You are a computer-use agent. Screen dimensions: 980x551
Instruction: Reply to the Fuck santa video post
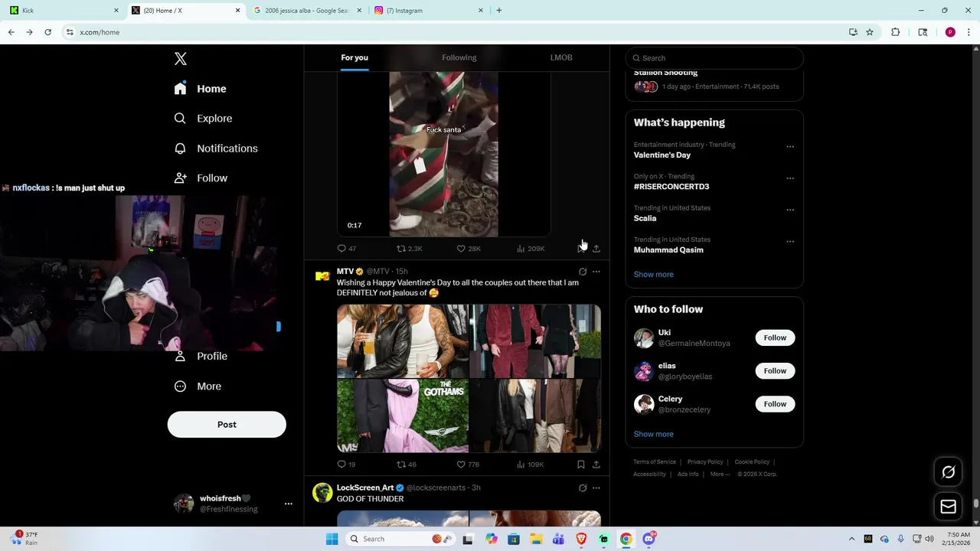(x=347, y=249)
